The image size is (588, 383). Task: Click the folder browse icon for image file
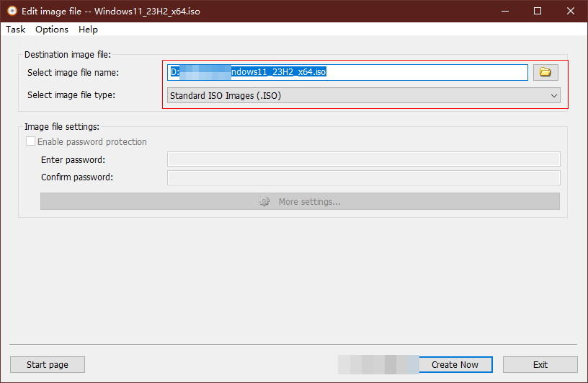pyautogui.click(x=545, y=72)
